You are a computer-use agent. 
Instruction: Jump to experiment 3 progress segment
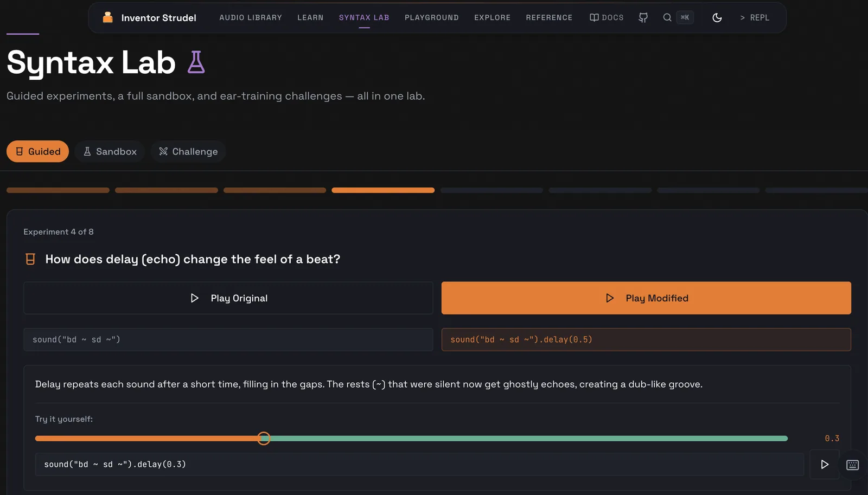pos(275,190)
